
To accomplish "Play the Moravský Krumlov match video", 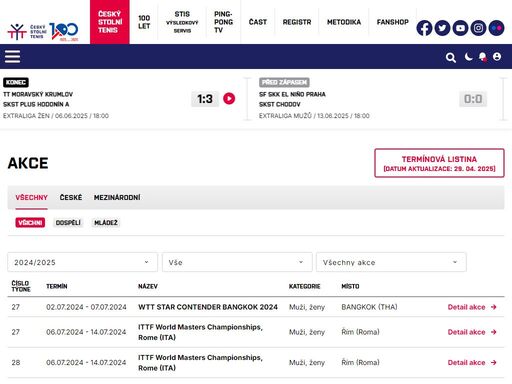I will pos(229,99).
